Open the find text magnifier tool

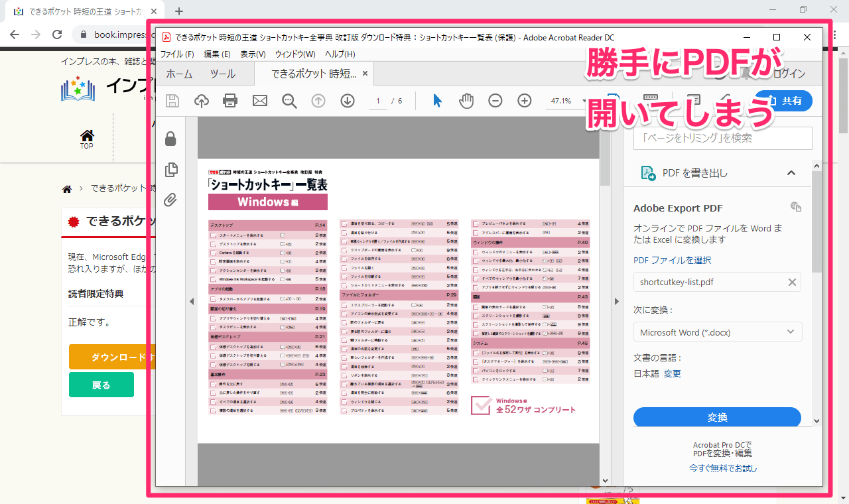[289, 101]
